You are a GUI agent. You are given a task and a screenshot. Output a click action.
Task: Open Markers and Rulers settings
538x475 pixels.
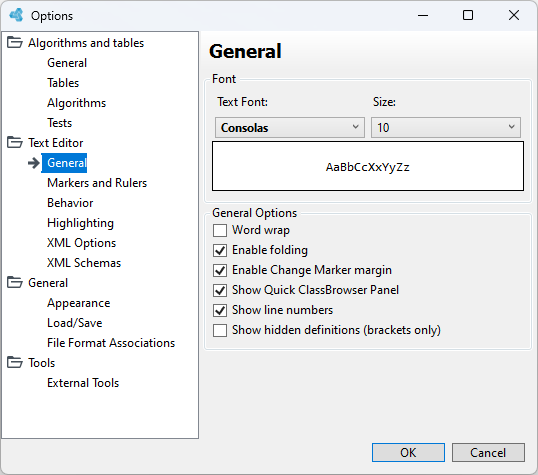[x=97, y=183]
